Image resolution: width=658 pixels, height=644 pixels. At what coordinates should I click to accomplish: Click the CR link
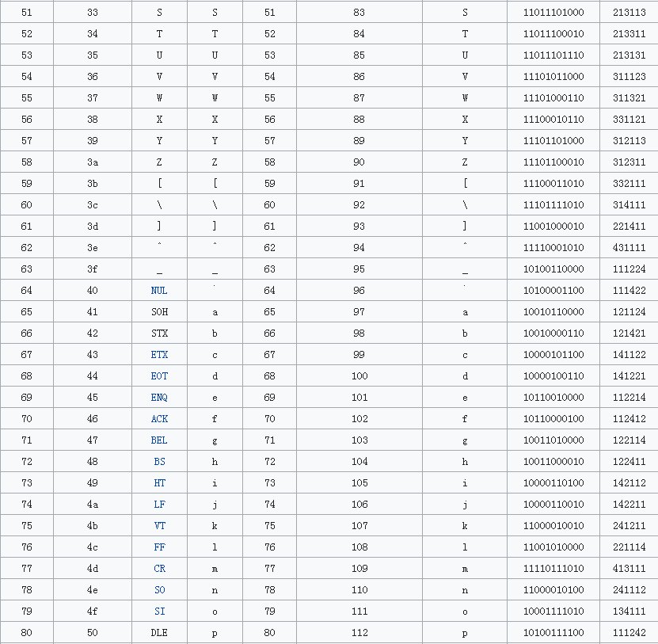(159, 569)
